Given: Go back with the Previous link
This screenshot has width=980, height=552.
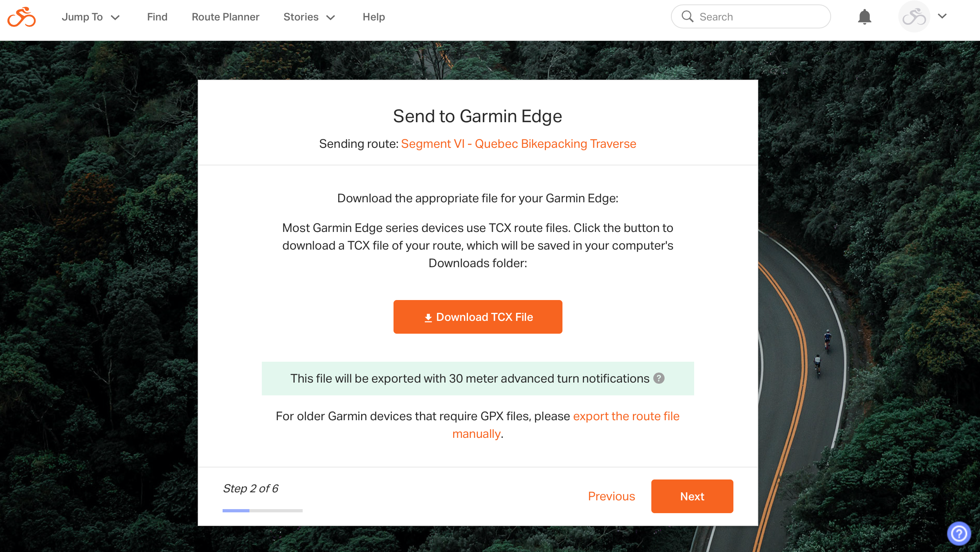Looking at the screenshot, I should coord(611,496).
